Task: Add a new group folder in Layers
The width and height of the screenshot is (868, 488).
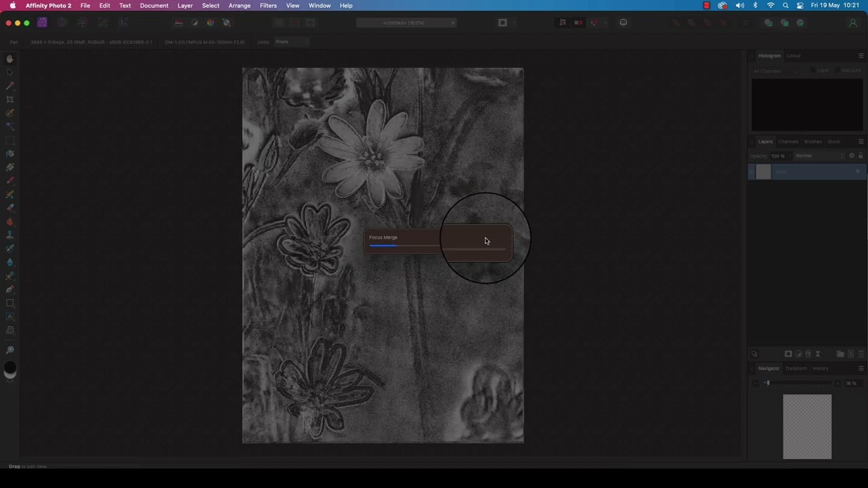Action: coord(840,354)
